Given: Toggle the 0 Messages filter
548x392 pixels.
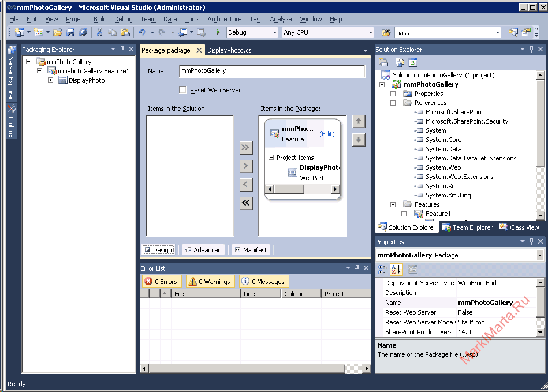Looking at the screenshot, I should click(x=264, y=281).
